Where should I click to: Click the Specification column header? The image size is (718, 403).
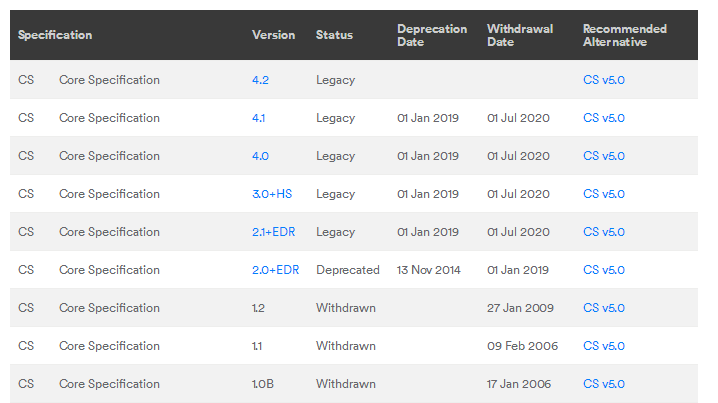(55, 35)
